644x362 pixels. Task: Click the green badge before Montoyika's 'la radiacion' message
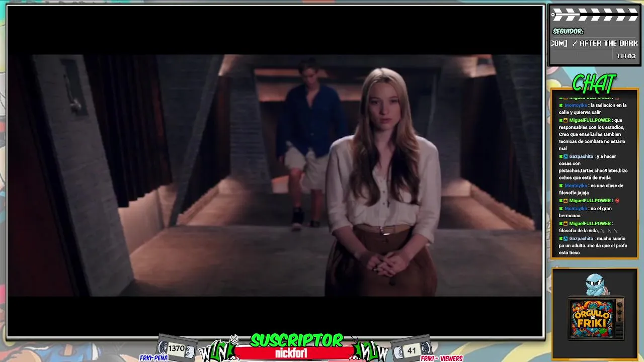pyautogui.click(x=561, y=106)
